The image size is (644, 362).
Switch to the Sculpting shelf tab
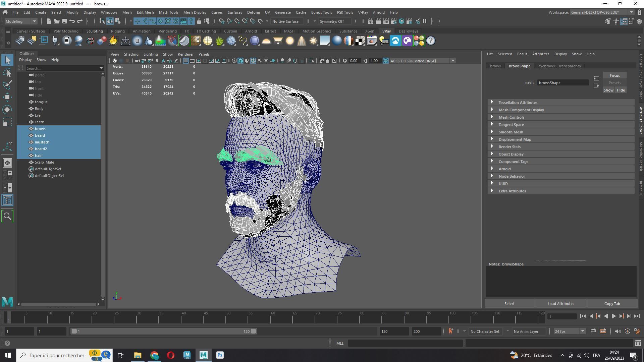pyautogui.click(x=95, y=31)
